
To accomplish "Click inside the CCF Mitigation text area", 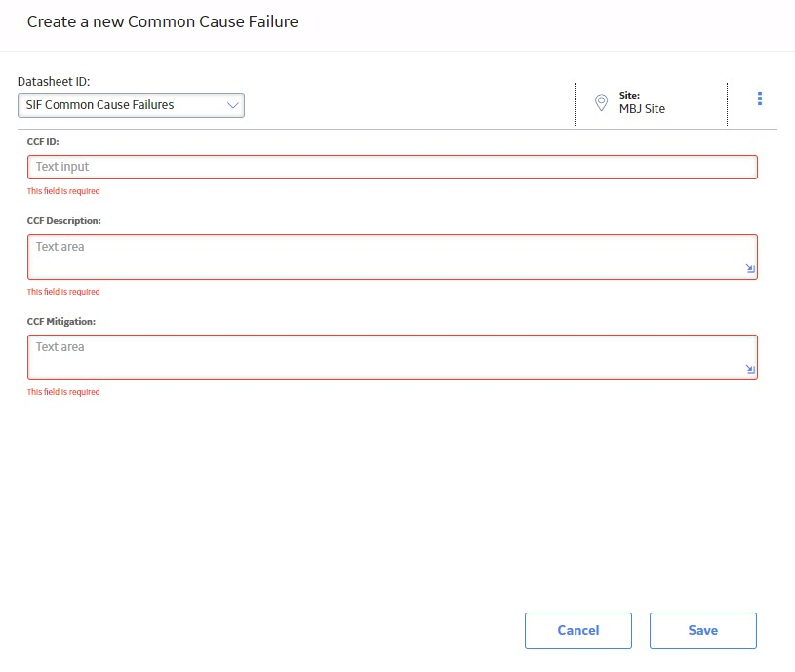I will click(392, 357).
